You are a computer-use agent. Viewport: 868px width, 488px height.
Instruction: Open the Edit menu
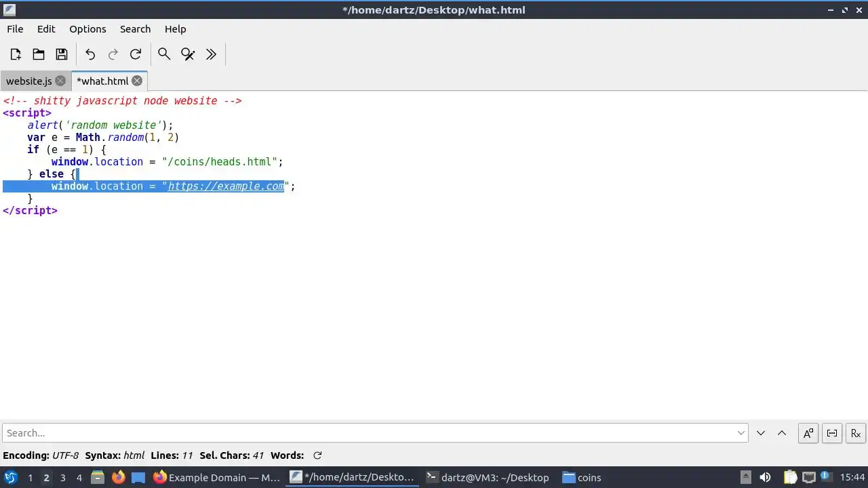46,29
